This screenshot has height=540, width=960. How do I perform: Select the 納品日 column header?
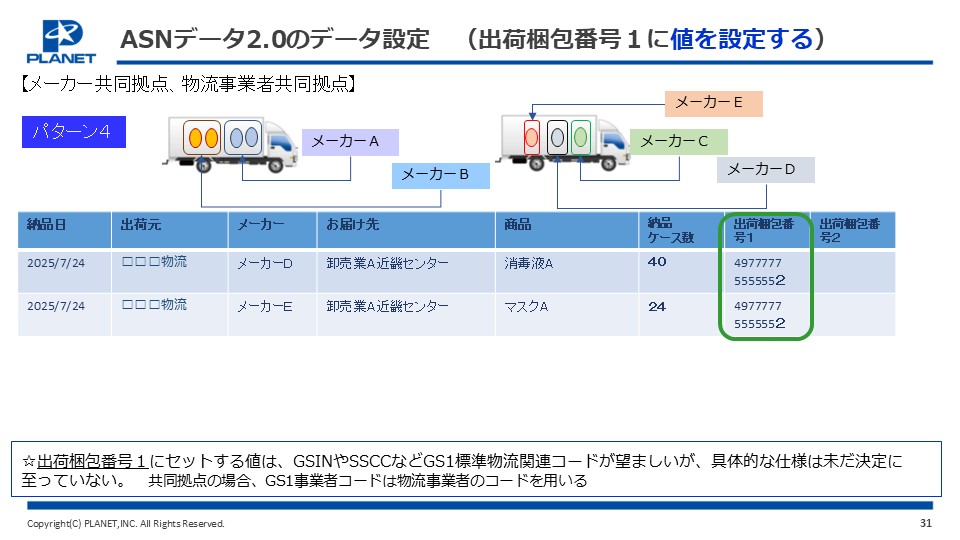click(64, 230)
